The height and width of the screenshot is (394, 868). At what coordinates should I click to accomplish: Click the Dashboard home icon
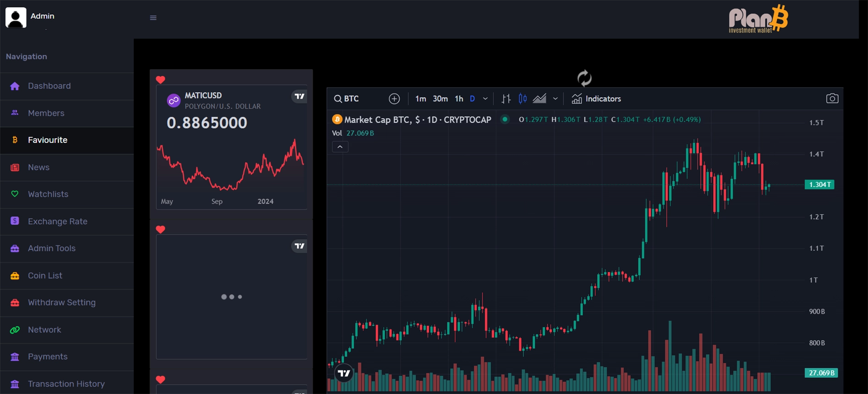click(15, 86)
